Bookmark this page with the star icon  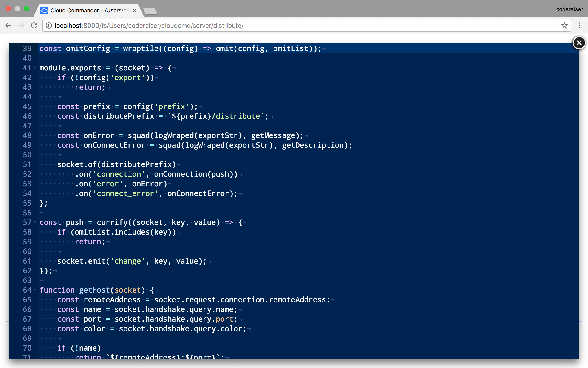tap(564, 25)
